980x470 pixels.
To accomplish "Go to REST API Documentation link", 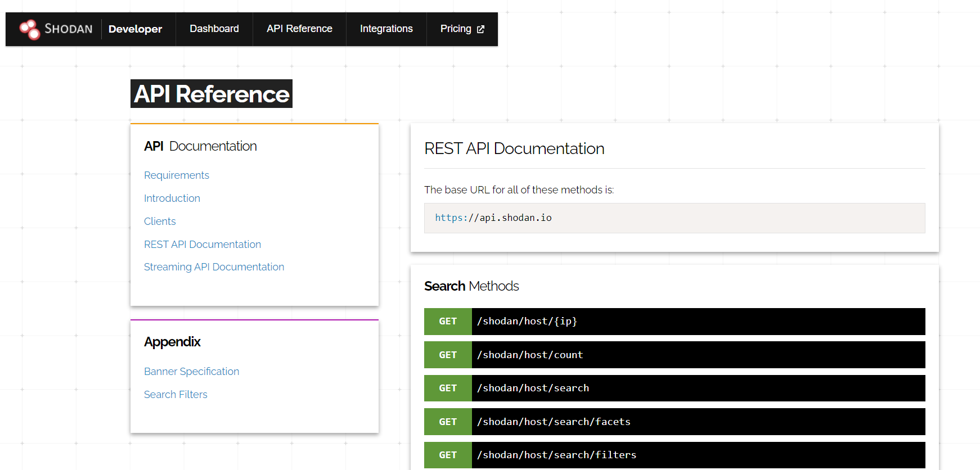I will pos(203,245).
